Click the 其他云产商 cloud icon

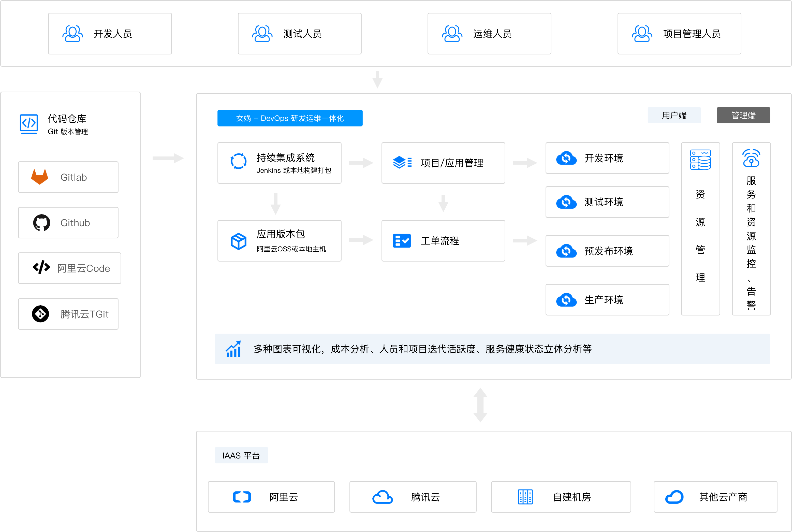(x=674, y=497)
